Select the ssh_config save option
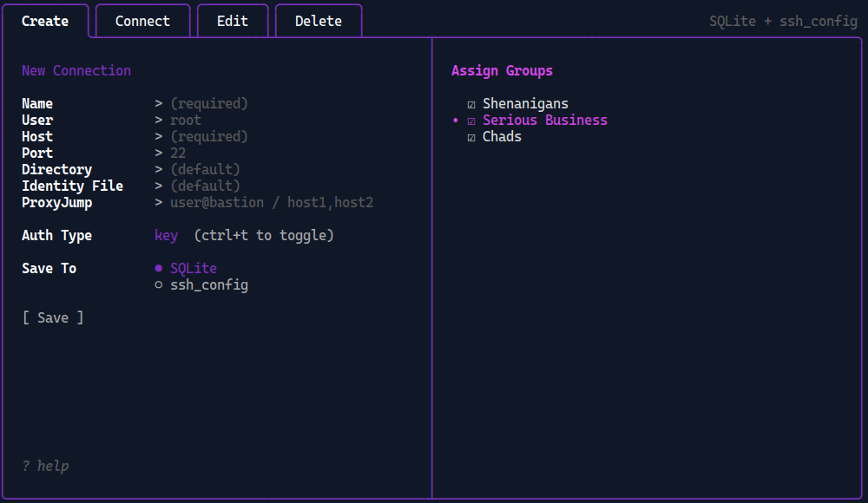The width and height of the screenshot is (868, 503). click(201, 285)
